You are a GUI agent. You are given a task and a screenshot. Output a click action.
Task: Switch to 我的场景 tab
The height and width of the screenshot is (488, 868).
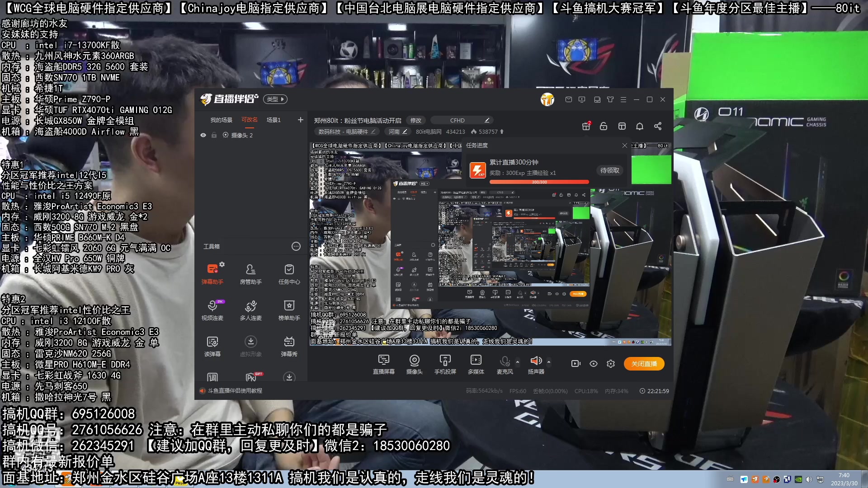[x=221, y=120]
